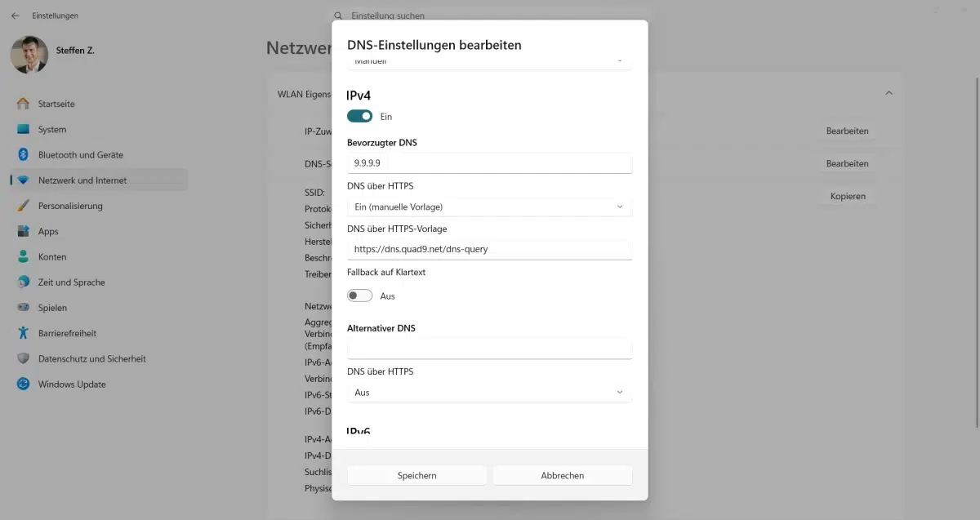Screen dimensions: 980x520
Task: Open the top Manuell dropdown in dialog
Action: [490, 62]
